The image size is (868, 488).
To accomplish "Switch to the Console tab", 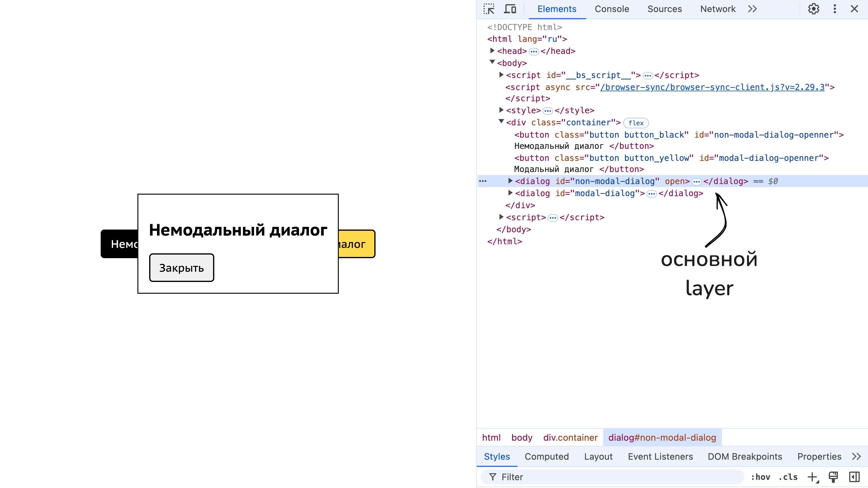I will (612, 9).
